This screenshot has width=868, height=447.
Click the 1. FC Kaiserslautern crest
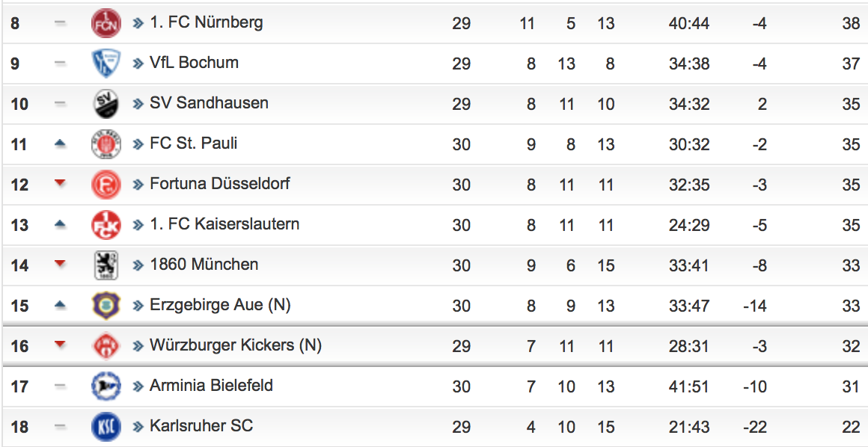point(106,224)
